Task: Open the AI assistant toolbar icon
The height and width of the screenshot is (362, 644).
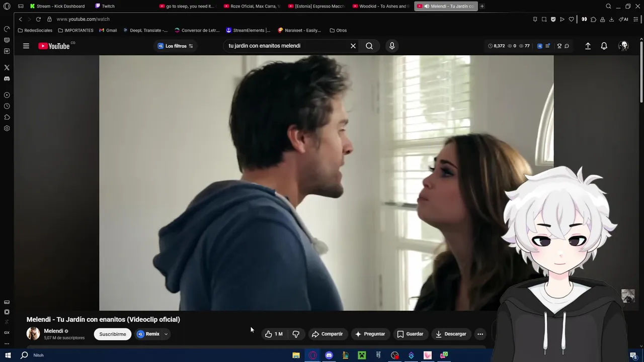Action: [623, 19]
